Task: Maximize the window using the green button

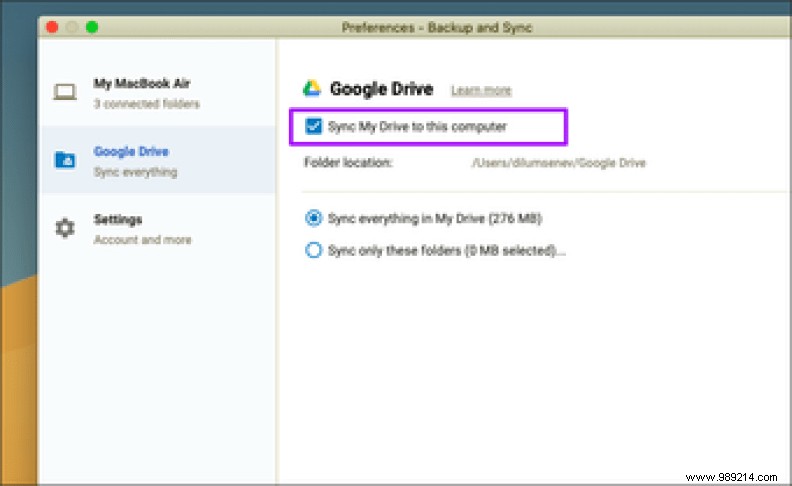Action: 92,27
